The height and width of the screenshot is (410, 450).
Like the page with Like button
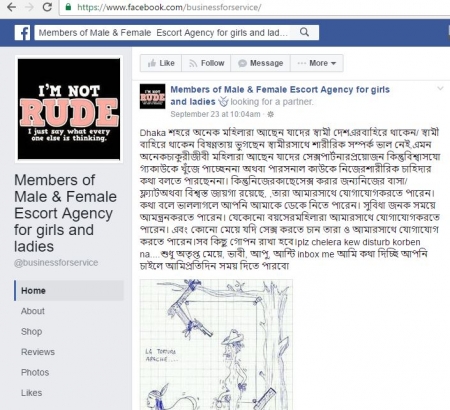pos(161,63)
